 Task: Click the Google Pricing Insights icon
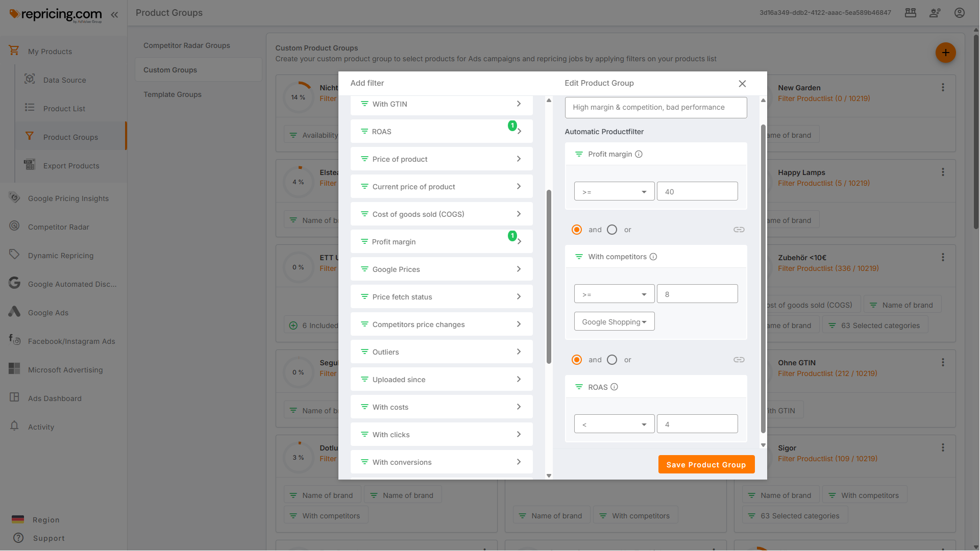pos(14,197)
